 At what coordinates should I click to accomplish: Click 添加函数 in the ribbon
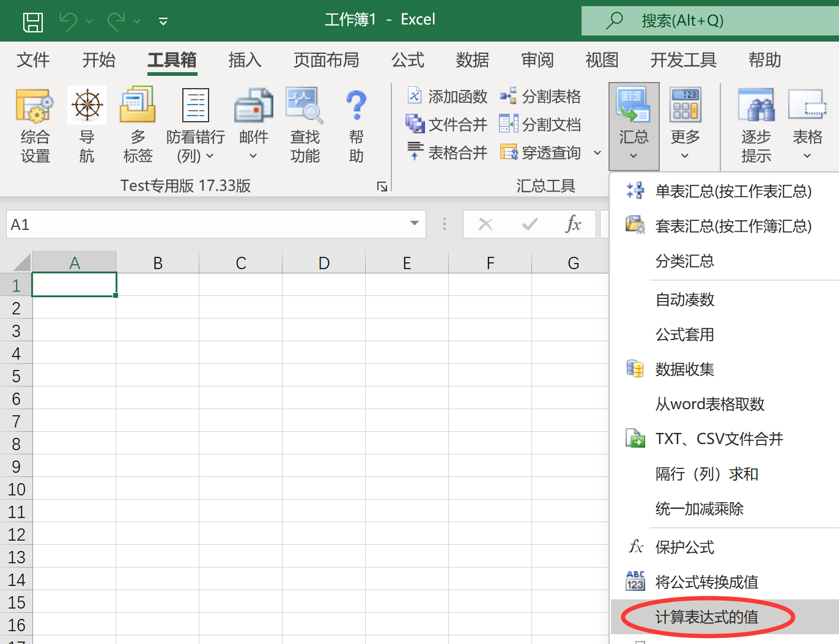447,97
